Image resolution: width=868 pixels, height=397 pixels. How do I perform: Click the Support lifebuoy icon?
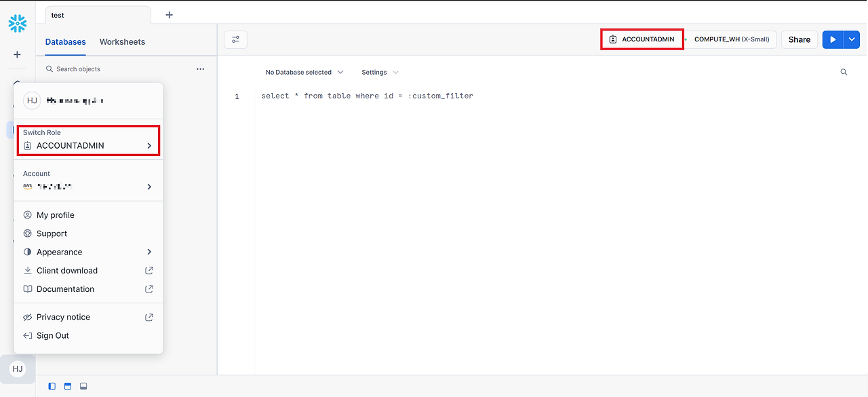[28, 233]
